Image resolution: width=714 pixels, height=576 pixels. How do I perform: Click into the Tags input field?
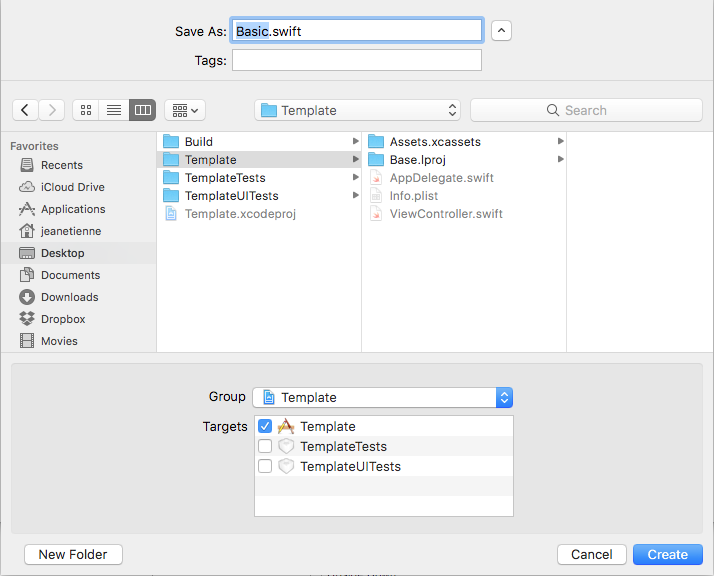tap(356, 60)
